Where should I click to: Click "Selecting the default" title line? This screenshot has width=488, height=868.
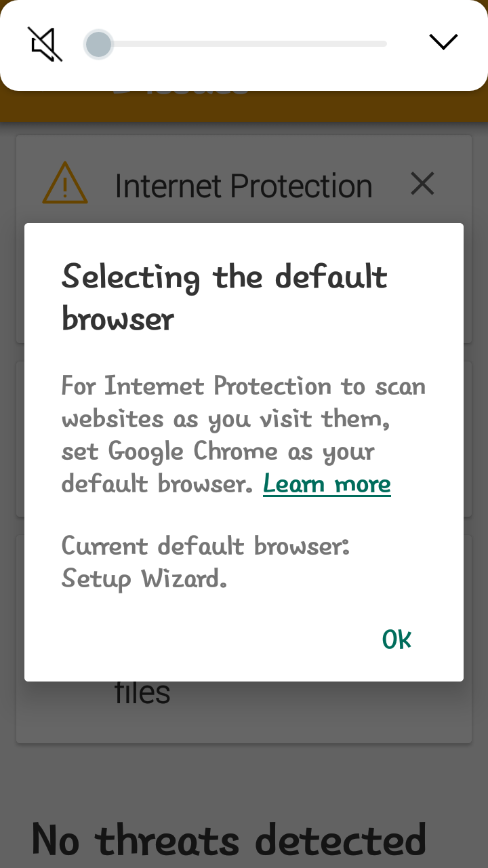pyautogui.click(x=224, y=277)
